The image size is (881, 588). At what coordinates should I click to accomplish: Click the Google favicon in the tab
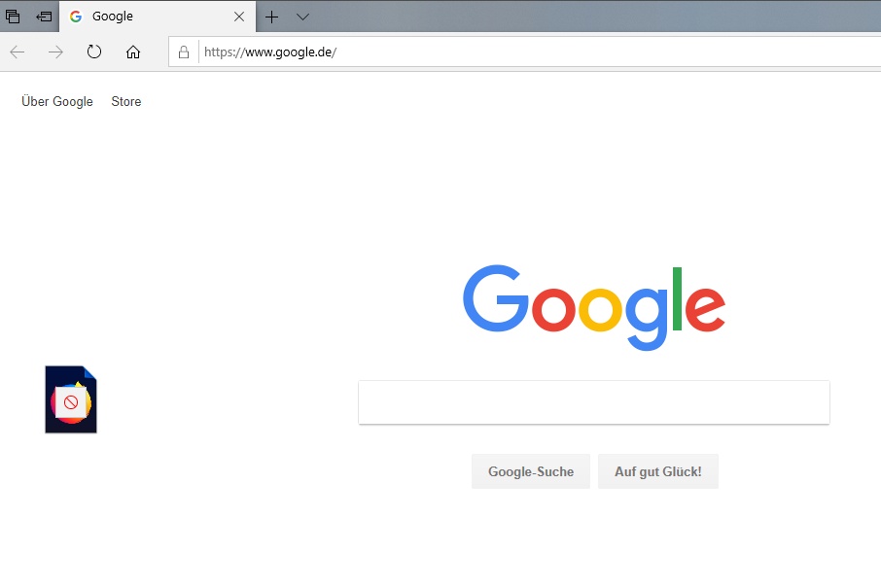75,17
